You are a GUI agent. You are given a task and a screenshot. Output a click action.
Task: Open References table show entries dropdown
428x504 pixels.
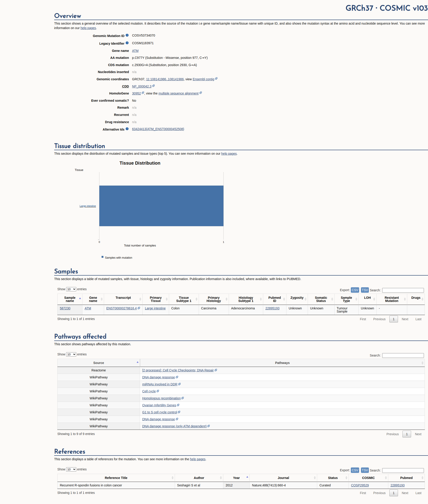click(x=71, y=469)
